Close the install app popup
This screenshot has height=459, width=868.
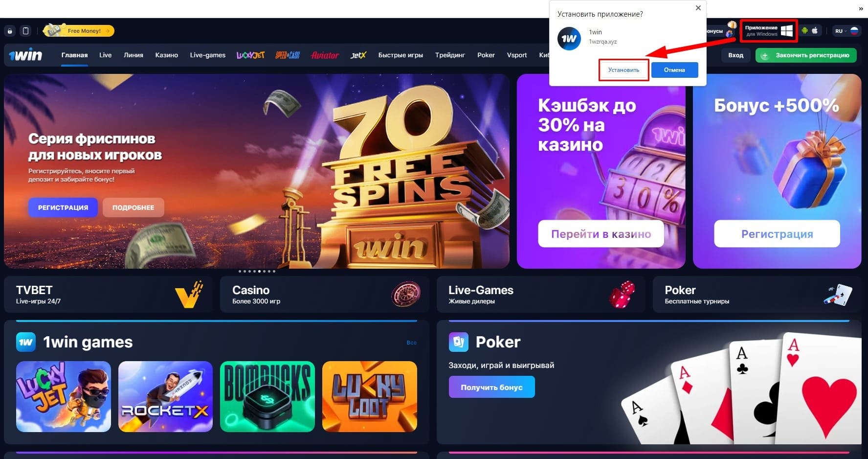click(x=698, y=8)
